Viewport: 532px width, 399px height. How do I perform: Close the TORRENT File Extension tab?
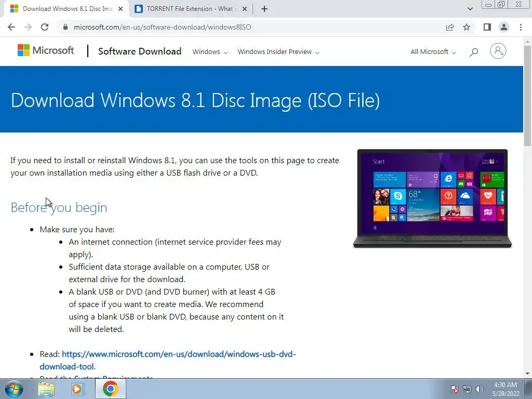244,9
